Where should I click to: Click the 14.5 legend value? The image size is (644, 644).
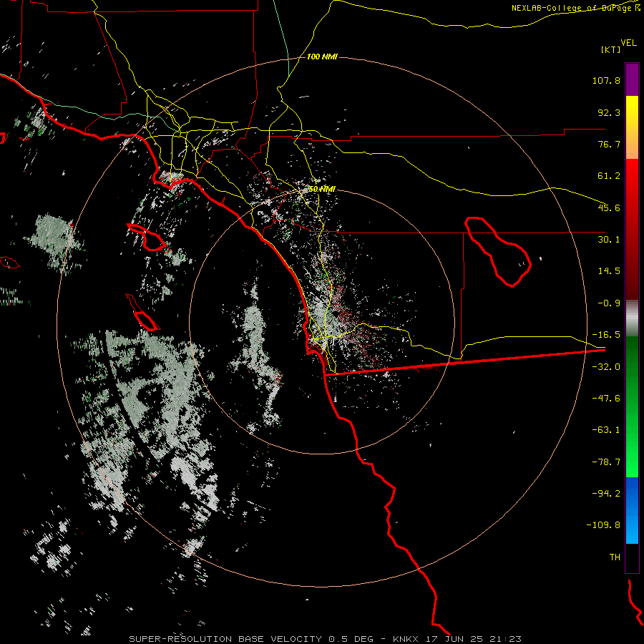[609, 271]
